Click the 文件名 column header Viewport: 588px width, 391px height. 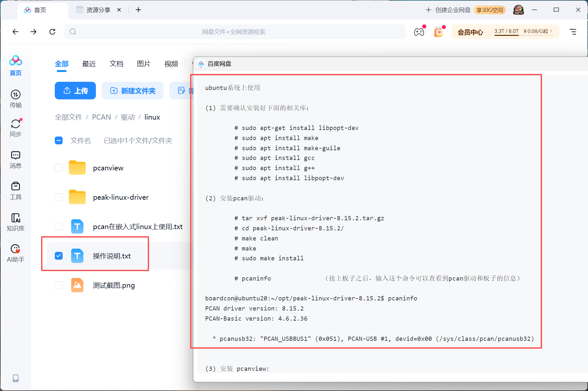[81, 140]
